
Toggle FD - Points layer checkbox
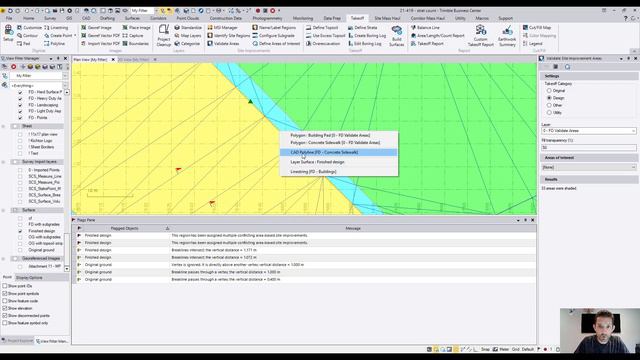[x=20, y=118]
